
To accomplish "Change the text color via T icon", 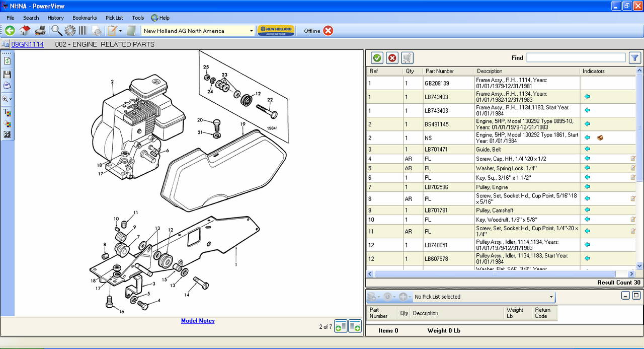I will pos(7,112).
